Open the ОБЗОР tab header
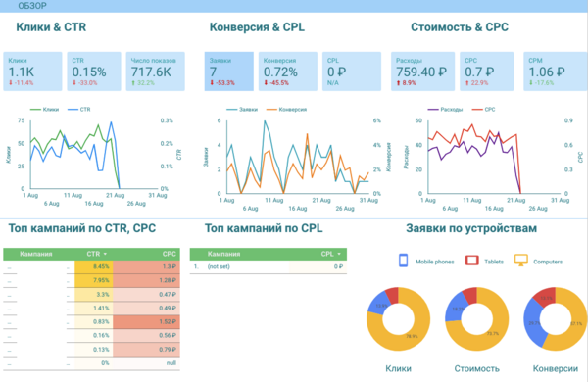 coord(32,6)
